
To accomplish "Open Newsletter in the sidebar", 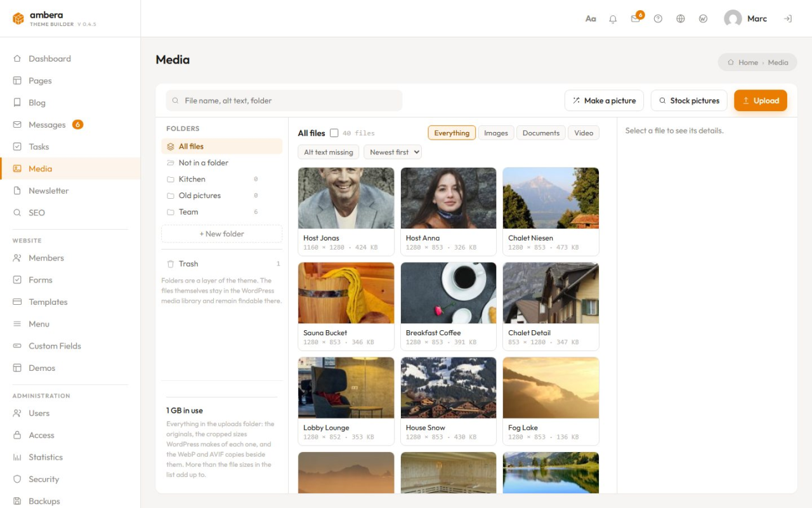I will pyautogui.click(x=70, y=190).
